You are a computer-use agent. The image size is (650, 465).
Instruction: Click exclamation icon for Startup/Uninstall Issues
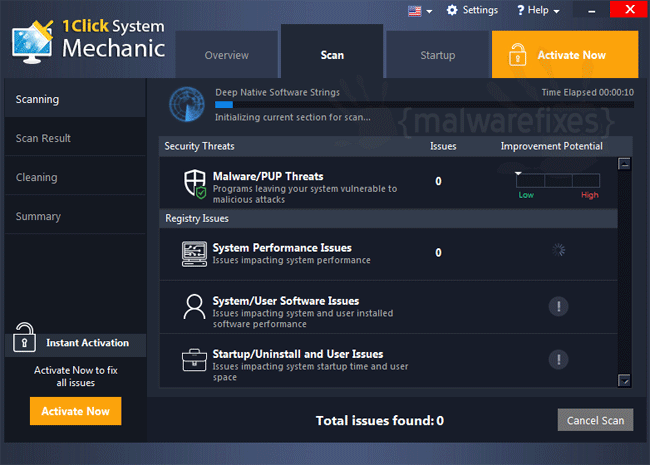[558, 359]
